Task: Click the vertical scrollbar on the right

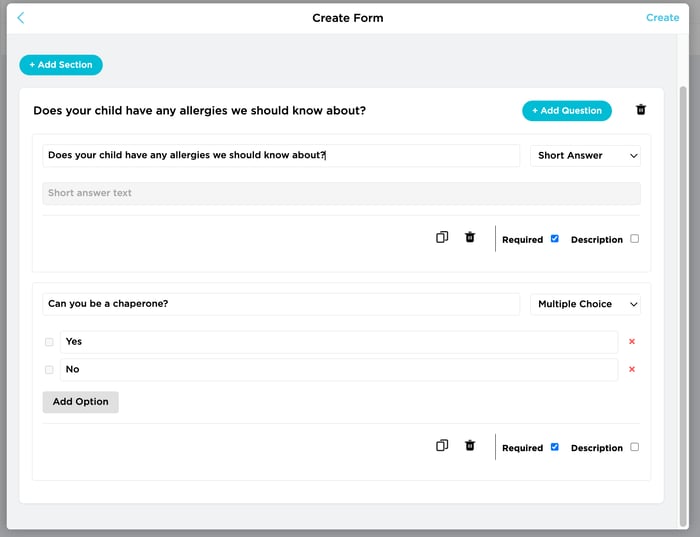Action: (x=683, y=306)
